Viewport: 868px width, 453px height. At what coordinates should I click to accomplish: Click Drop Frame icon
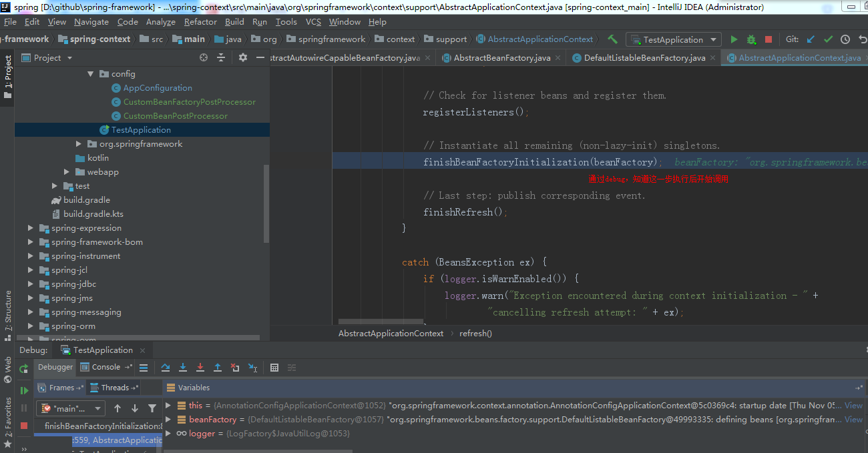coord(235,368)
